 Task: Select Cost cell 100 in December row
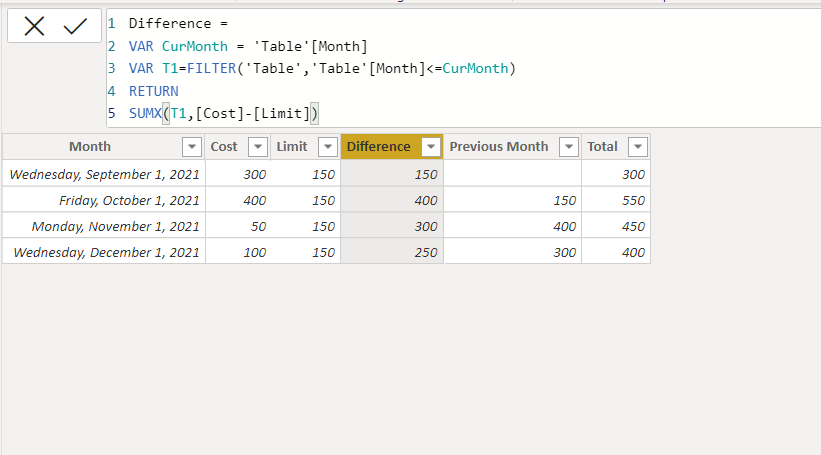[238, 252]
